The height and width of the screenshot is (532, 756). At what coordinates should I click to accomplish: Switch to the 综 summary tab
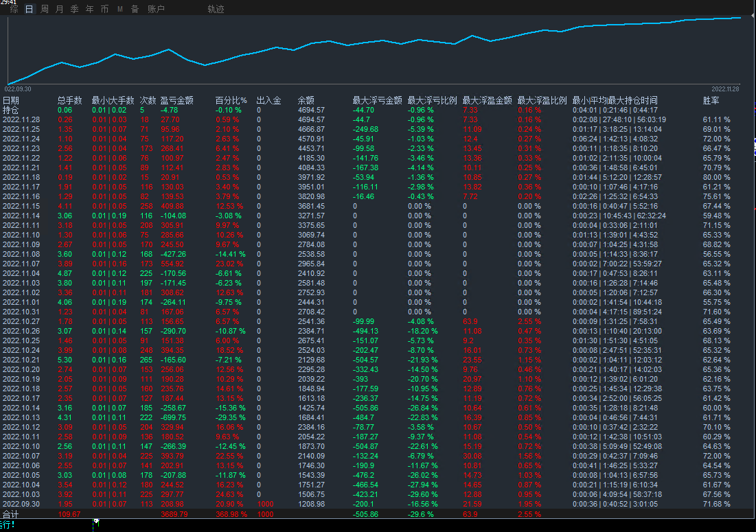[14, 9]
